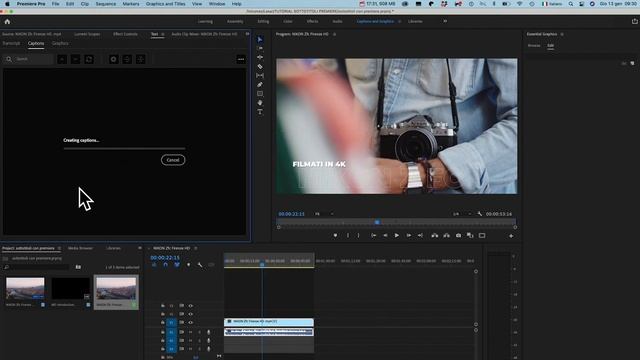Add a marker in the timeline panel

[188, 265]
